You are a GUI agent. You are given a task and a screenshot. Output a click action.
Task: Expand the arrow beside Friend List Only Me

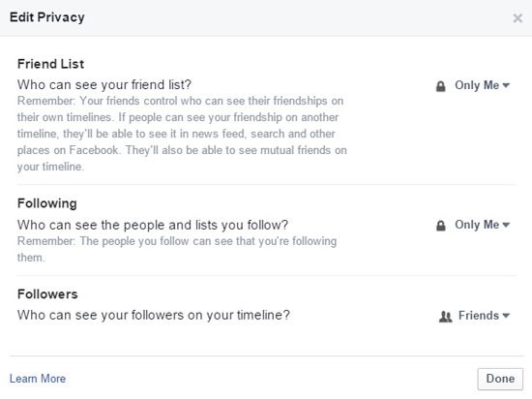(x=506, y=85)
